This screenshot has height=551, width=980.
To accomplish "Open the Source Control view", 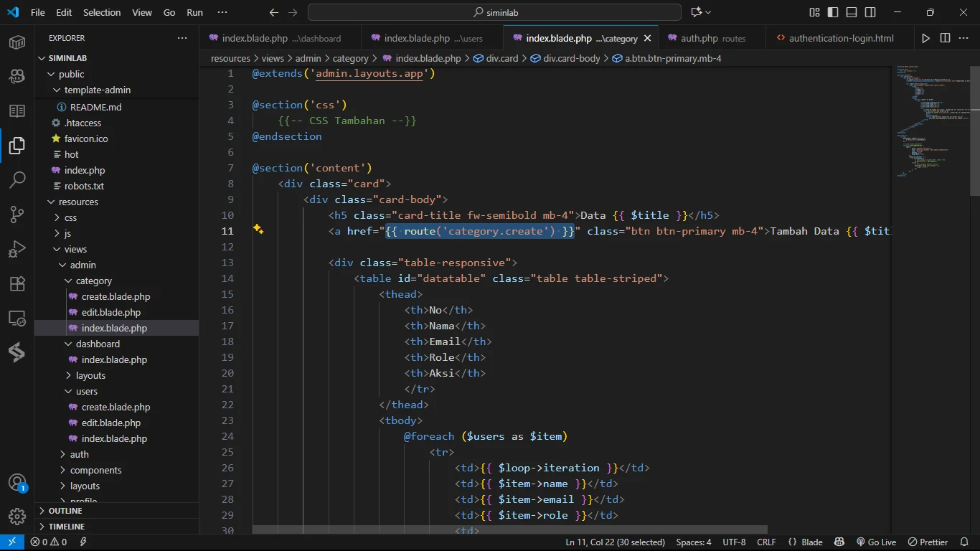I will [17, 215].
